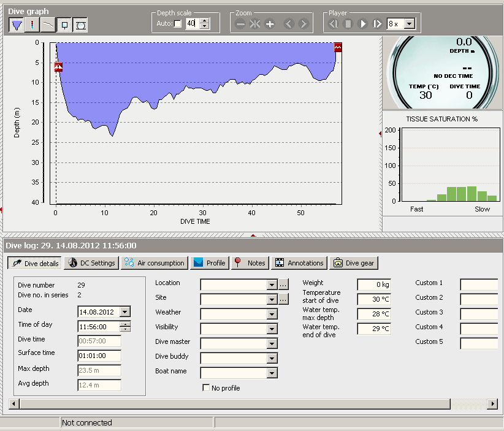Click the player step back button

pyautogui.click(x=333, y=24)
